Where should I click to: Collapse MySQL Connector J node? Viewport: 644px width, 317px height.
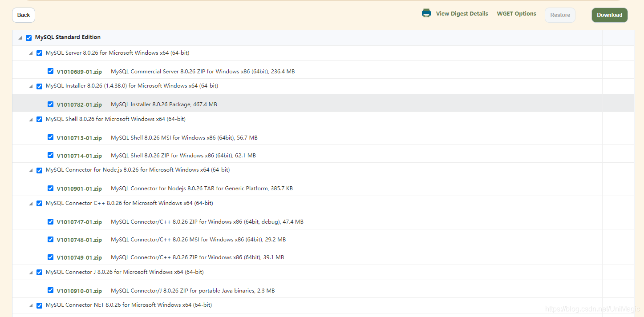point(31,273)
